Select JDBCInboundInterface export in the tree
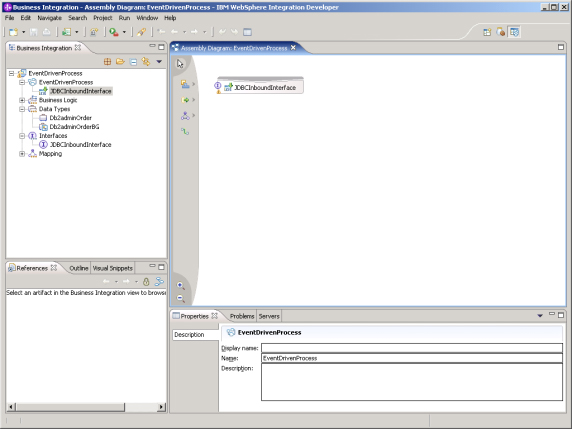Viewport: 572px width, 429px height. [81, 91]
